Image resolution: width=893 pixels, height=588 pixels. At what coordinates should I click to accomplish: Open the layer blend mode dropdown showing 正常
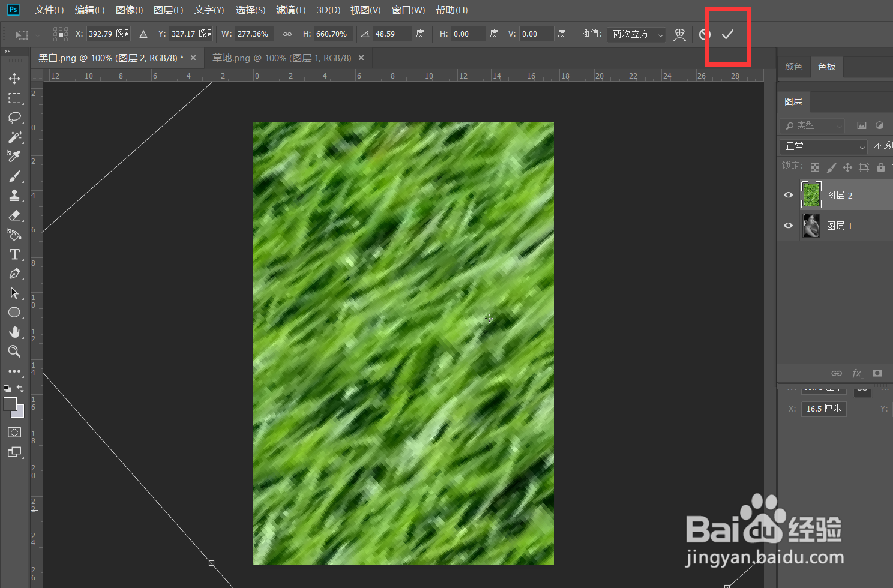[x=823, y=146]
